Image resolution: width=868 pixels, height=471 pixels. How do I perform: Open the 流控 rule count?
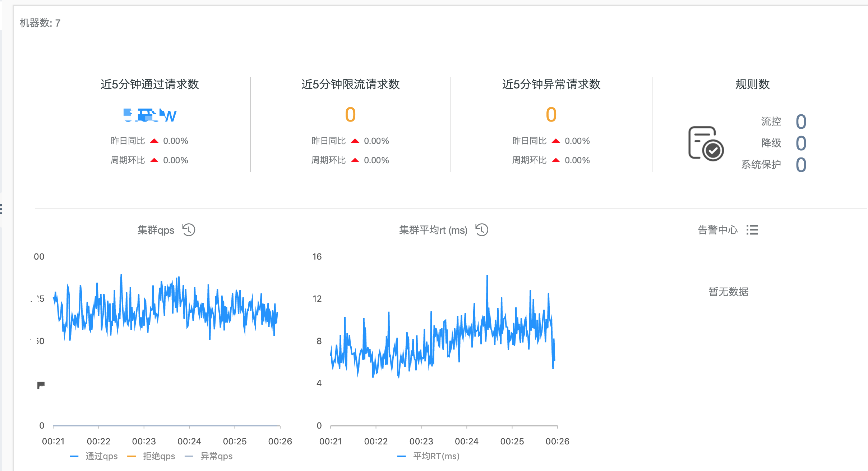point(801,122)
